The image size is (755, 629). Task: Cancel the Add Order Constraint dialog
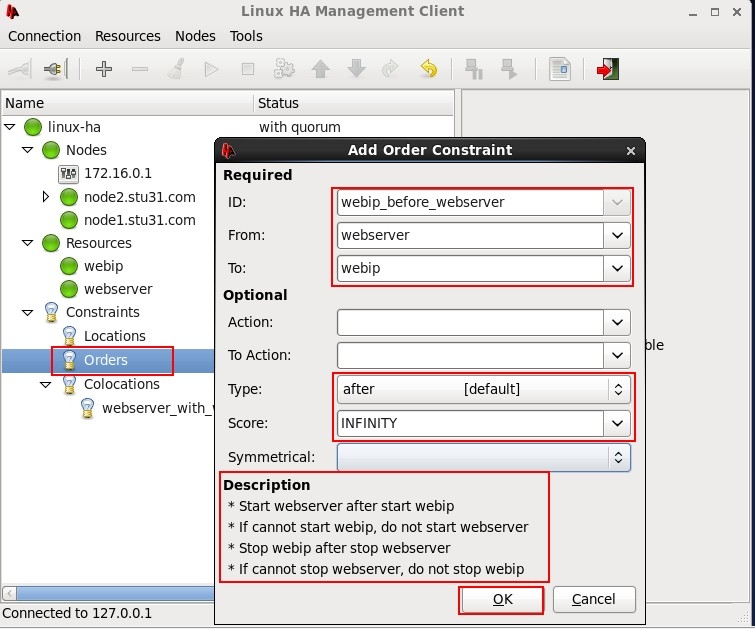click(594, 599)
